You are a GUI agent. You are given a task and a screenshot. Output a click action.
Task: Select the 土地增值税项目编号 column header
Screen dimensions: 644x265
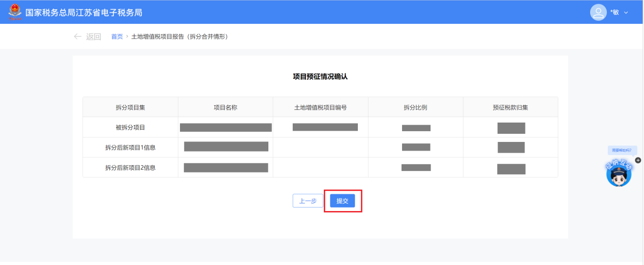(x=320, y=107)
